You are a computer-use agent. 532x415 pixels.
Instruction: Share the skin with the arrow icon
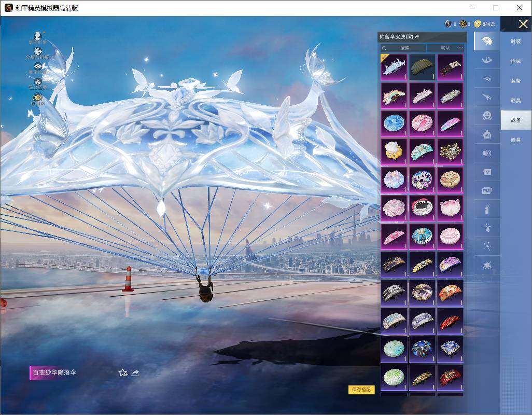tap(135, 372)
